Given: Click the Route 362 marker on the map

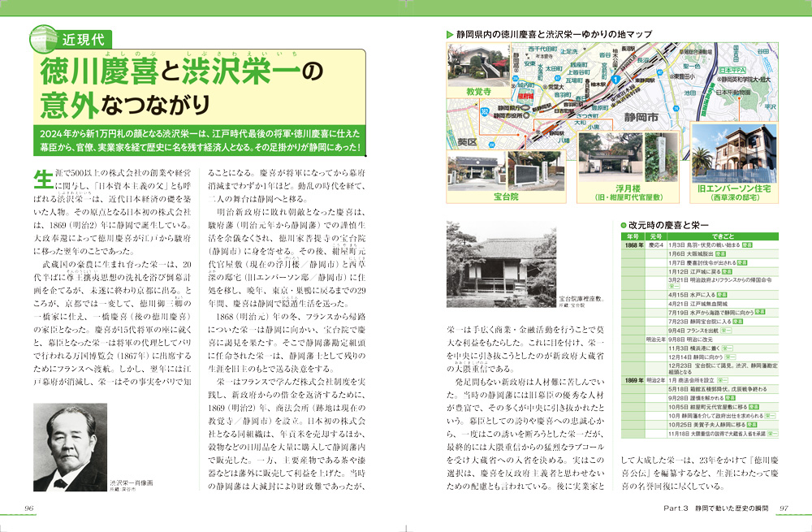Looking at the screenshot, I should 485,111.
